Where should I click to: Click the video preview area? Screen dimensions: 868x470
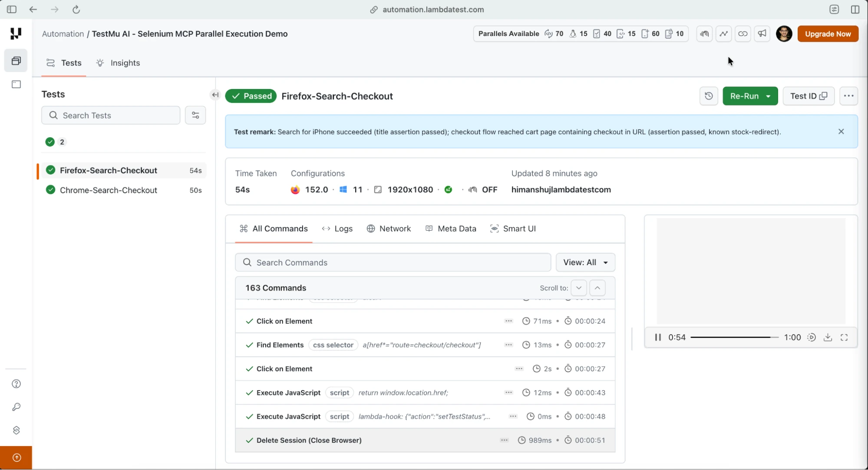click(751, 271)
